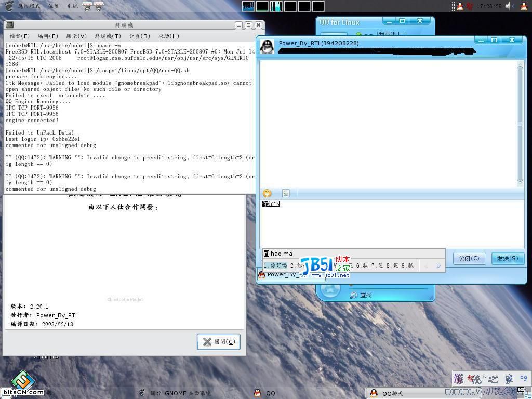Open the volume speaker icon in panel

click(510, 6)
